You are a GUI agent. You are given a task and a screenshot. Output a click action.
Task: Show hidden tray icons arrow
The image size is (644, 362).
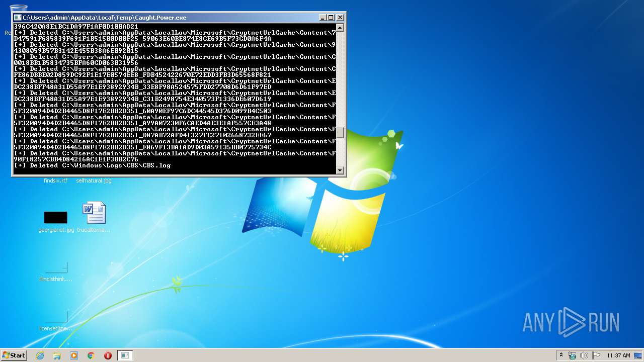(x=561, y=355)
